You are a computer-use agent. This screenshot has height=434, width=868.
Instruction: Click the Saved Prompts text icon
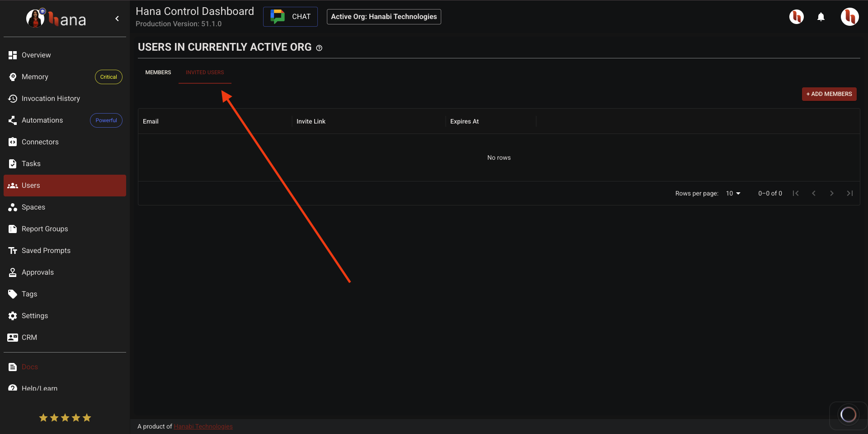coord(13,251)
